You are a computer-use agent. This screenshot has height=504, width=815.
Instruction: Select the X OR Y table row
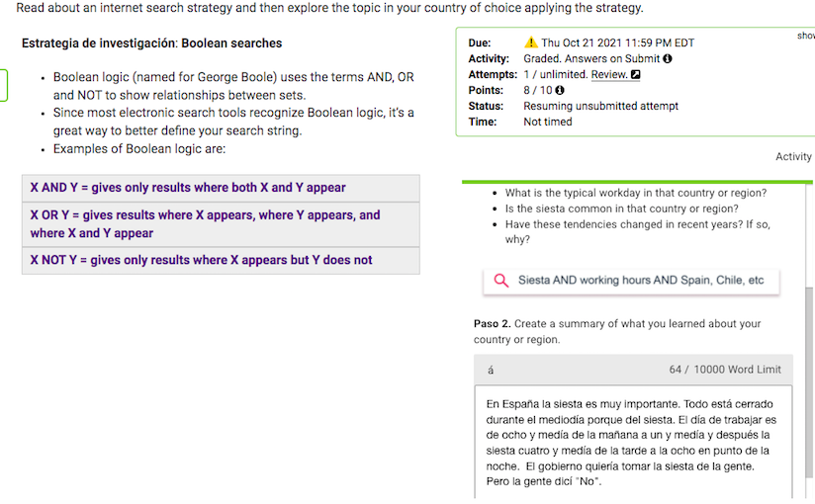point(221,224)
